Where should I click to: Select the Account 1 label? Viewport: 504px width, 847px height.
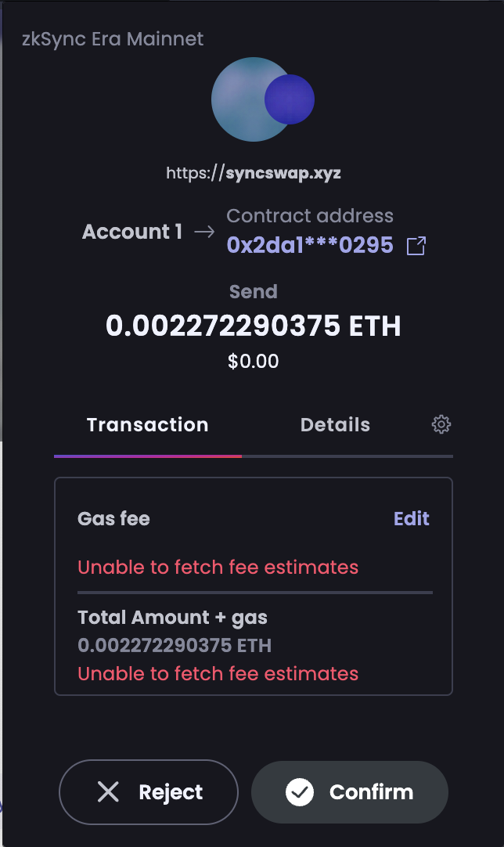click(131, 232)
